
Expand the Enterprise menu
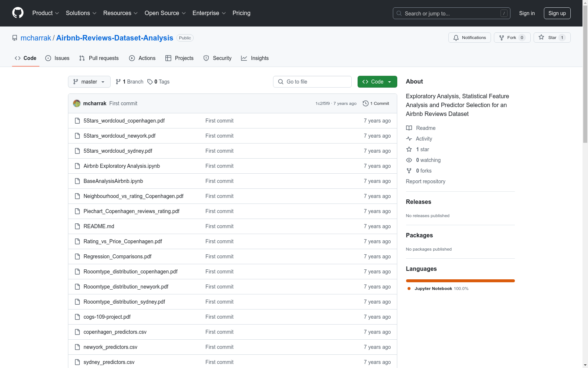(209, 13)
